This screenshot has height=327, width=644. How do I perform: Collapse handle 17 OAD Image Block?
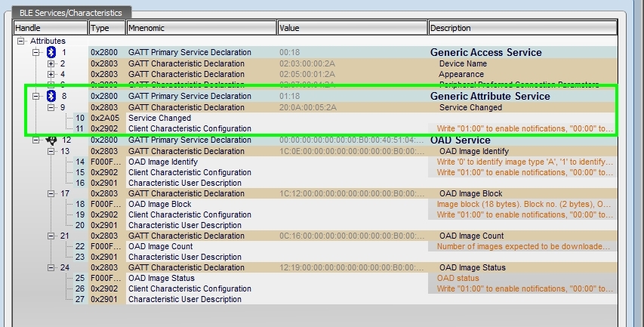click(x=51, y=193)
